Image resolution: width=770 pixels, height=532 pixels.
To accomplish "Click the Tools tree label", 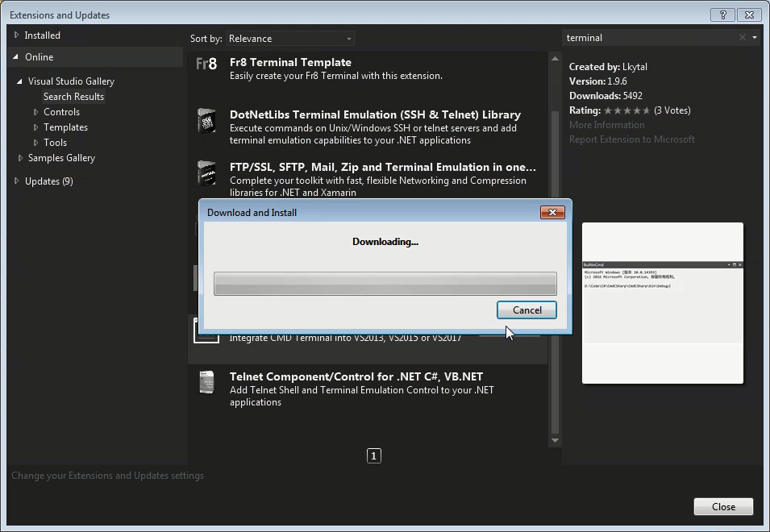I will point(55,143).
